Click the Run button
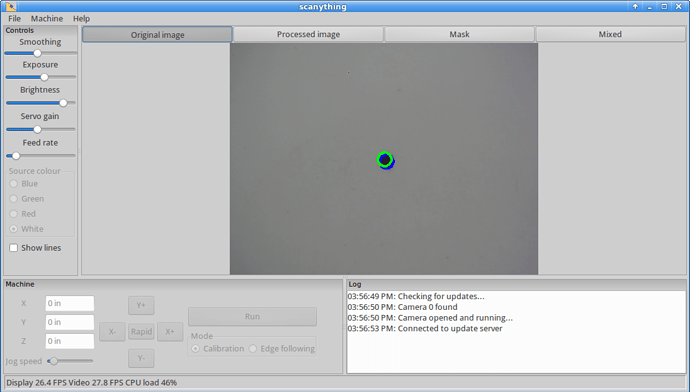 click(x=252, y=316)
